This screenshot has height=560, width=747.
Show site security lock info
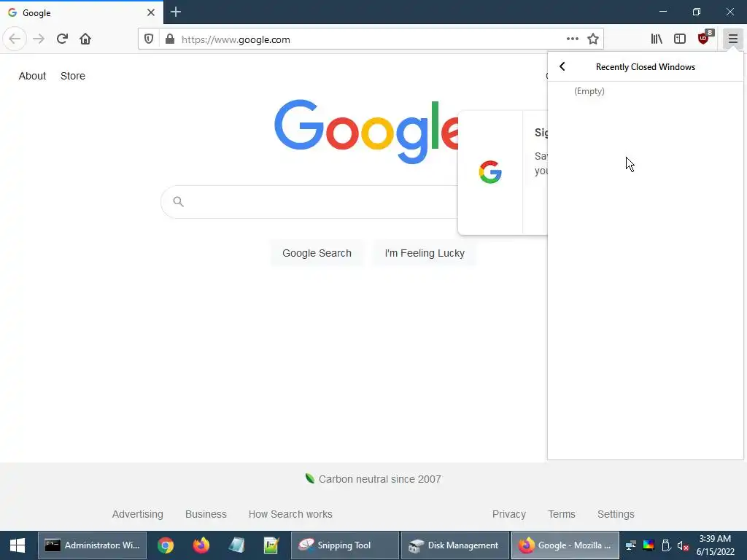169,39
